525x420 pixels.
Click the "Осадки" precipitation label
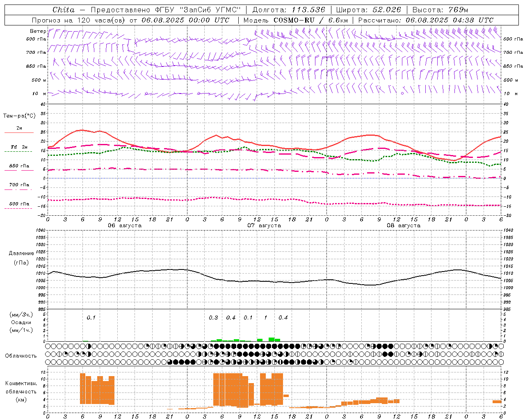[21, 323]
